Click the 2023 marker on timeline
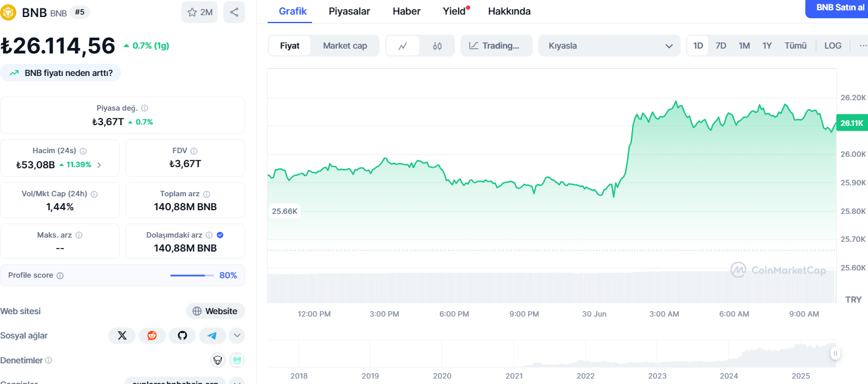The width and height of the screenshot is (868, 384). click(657, 376)
